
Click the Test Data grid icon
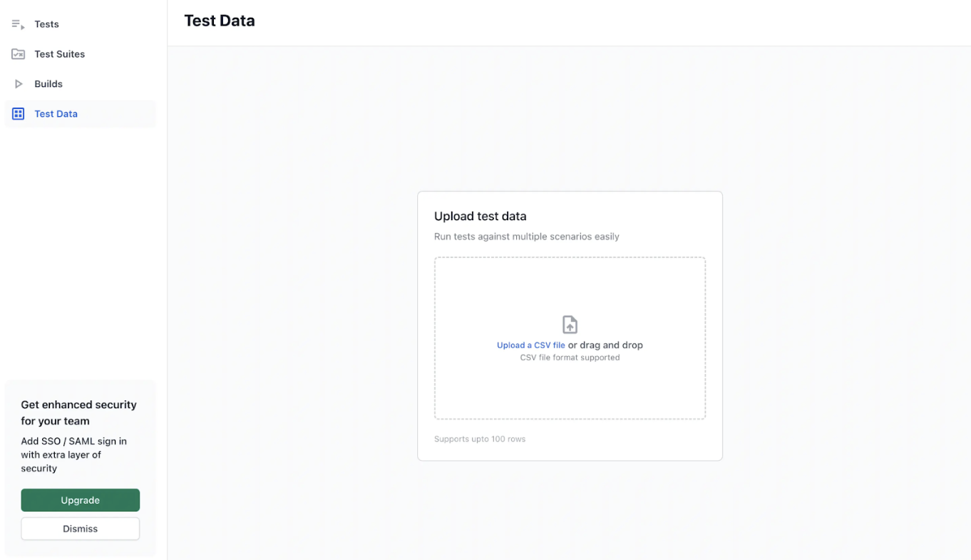19,114
